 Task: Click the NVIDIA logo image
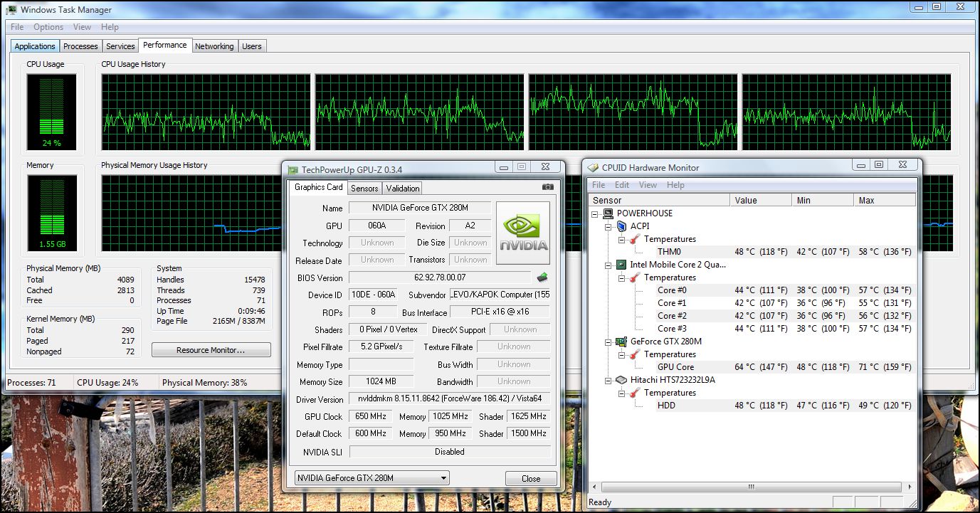[522, 233]
